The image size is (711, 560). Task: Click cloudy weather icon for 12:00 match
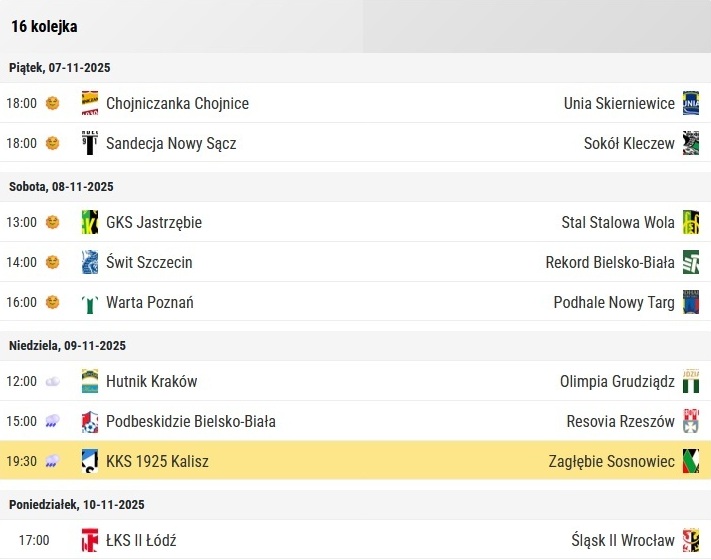53,381
